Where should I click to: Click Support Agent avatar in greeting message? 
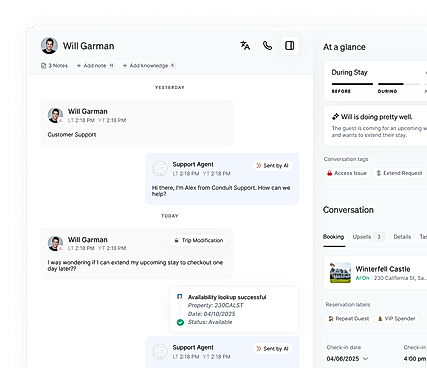pos(160,169)
